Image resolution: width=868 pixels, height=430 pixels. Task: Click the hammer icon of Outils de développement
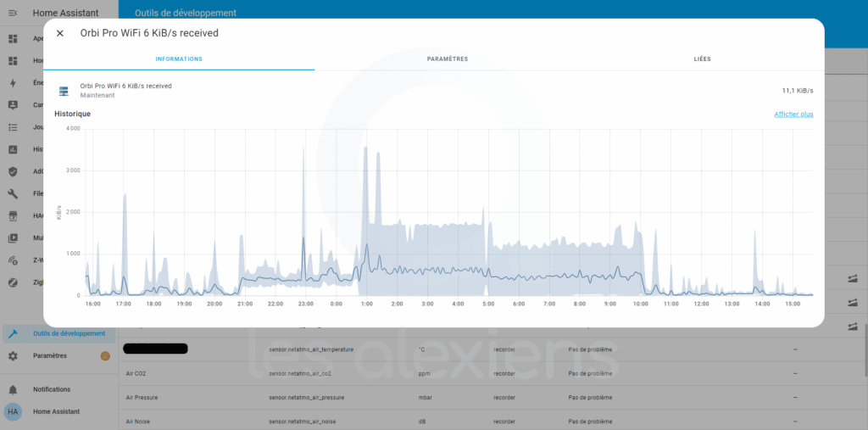14,333
